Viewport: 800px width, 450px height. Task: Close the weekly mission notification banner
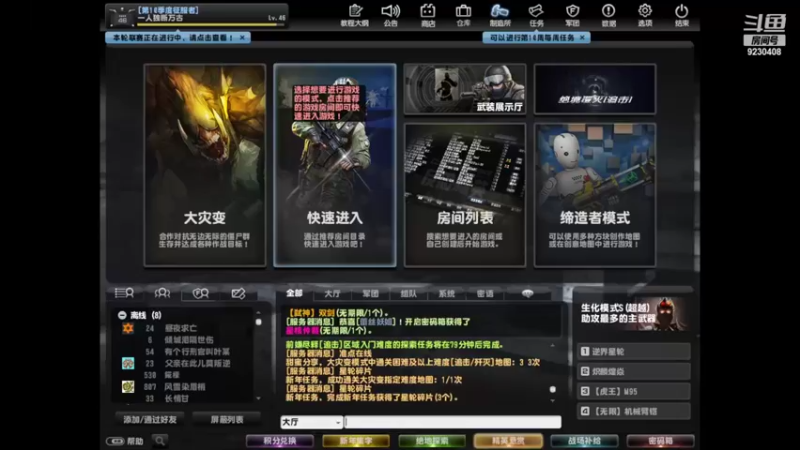(582, 38)
